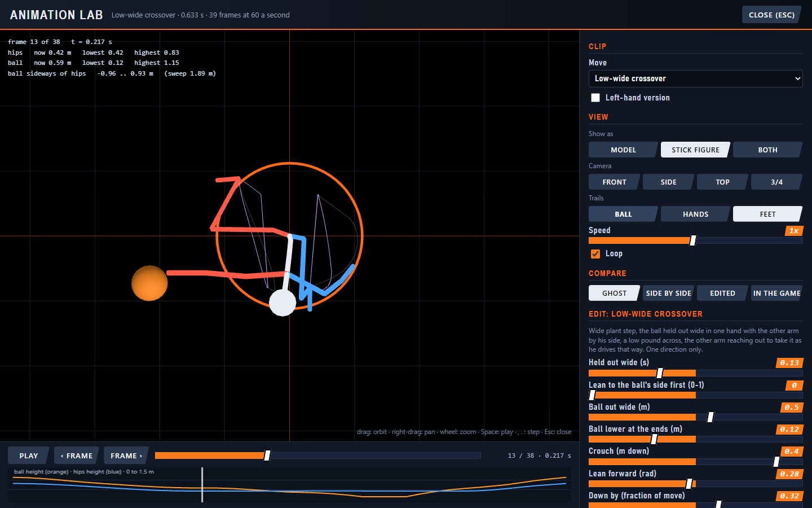Click the Lean forward (rad) slider handle
812x508 pixels.
(689, 484)
